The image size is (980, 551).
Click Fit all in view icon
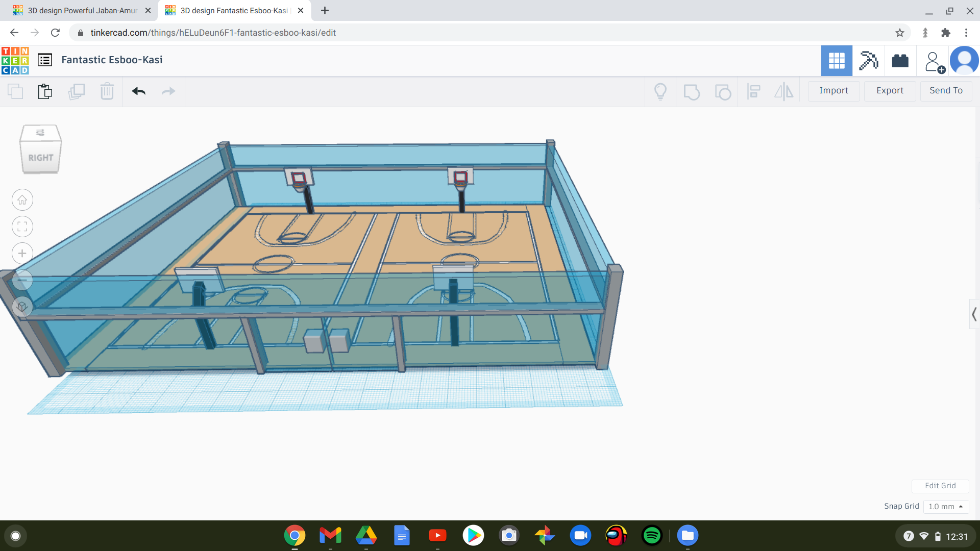tap(22, 227)
